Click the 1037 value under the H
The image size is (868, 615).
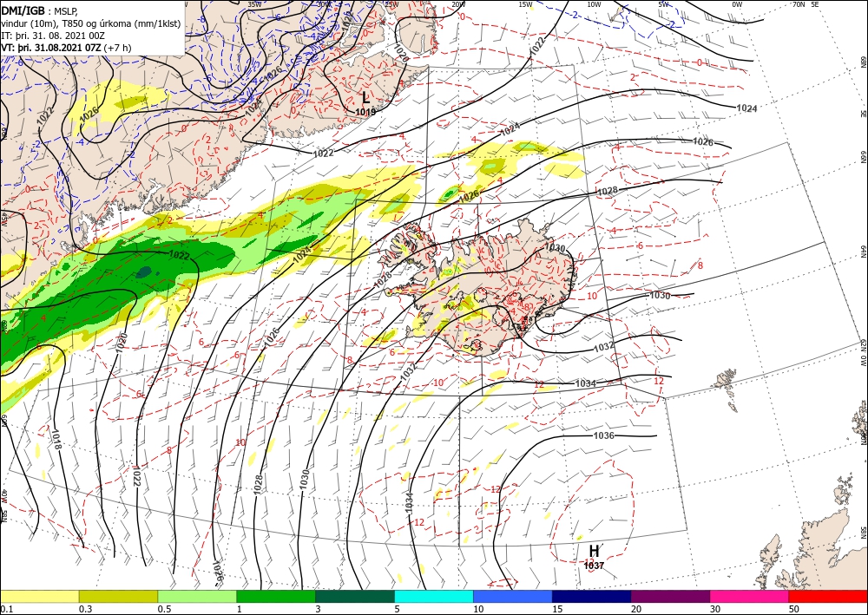(x=594, y=566)
